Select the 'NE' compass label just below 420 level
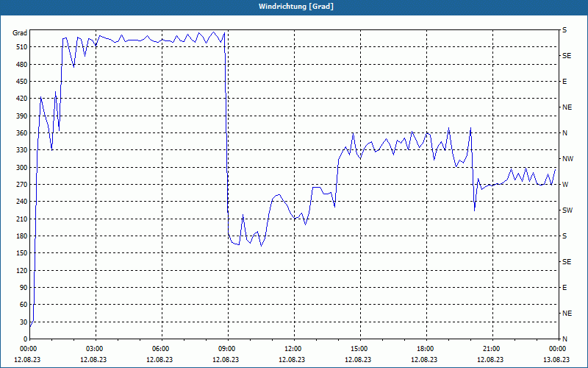 pyautogui.click(x=567, y=107)
